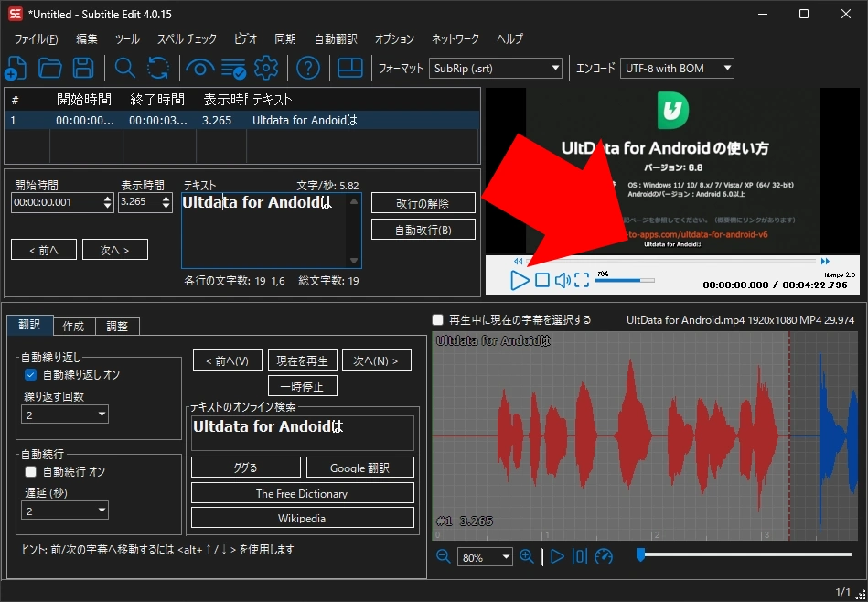Open 同期 menu

(x=285, y=38)
